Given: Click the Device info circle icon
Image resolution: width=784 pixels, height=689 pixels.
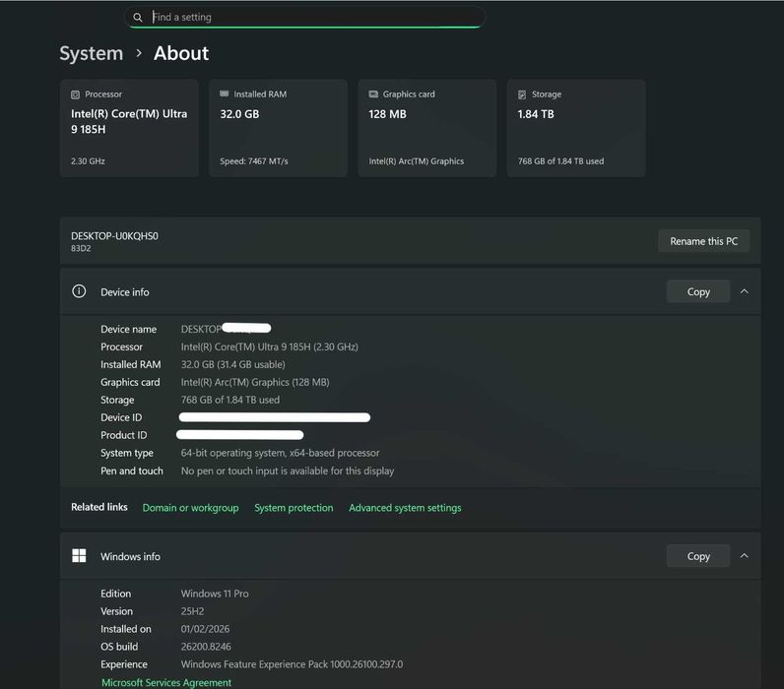Looking at the screenshot, I should [x=79, y=291].
